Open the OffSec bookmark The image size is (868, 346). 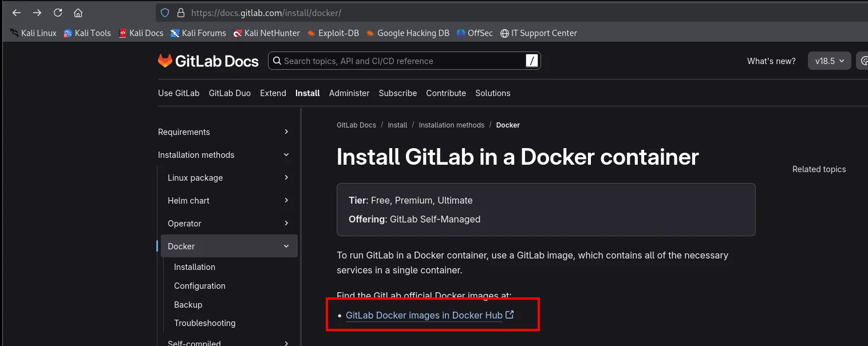475,33
